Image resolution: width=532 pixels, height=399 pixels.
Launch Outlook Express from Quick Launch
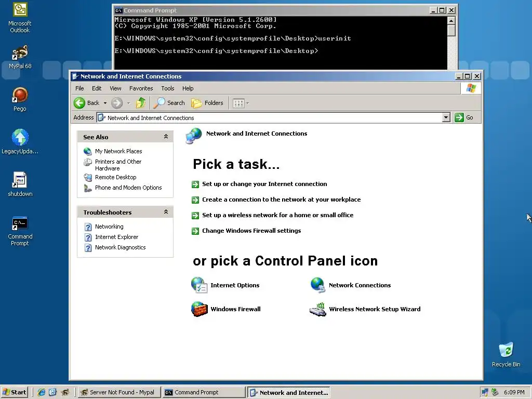pos(52,392)
